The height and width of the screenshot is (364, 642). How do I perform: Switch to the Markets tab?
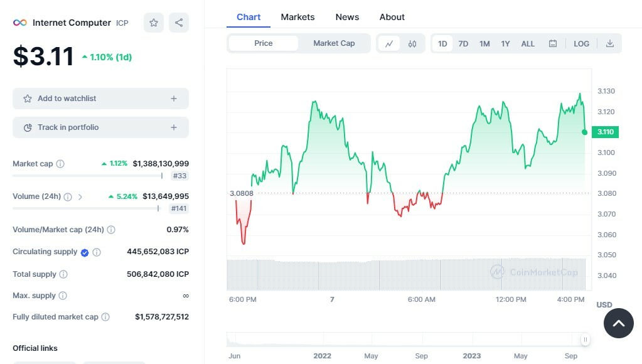coord(297,17)
